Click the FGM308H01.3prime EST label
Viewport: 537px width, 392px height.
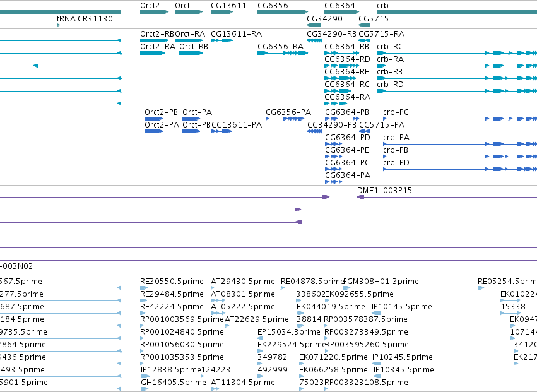[381, 282]
